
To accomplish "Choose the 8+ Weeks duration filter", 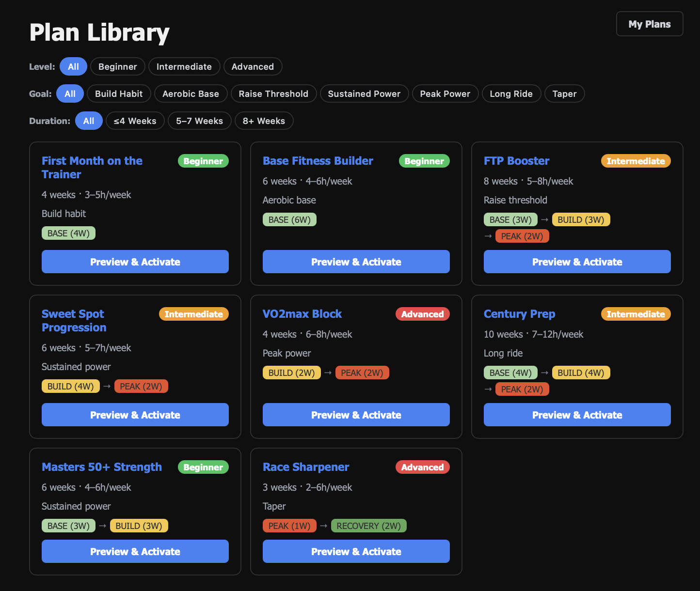I will point(264,121).
